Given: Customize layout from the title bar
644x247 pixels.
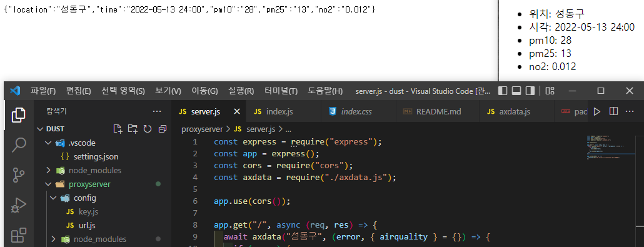Looking at the screenshot, I should point(550,91).
